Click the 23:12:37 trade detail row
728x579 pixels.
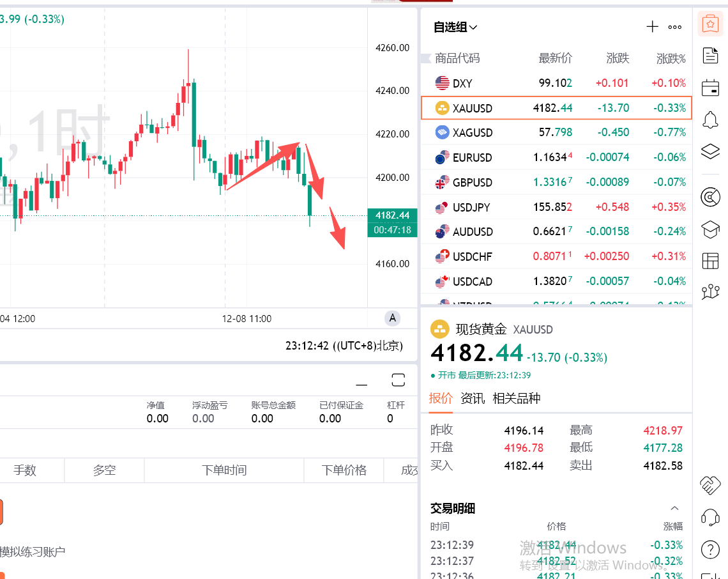(x=556, y=561)
